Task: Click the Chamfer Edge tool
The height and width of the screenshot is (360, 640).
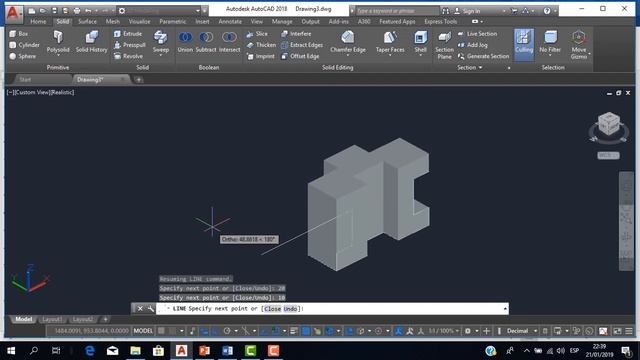Action: (348, 42)
